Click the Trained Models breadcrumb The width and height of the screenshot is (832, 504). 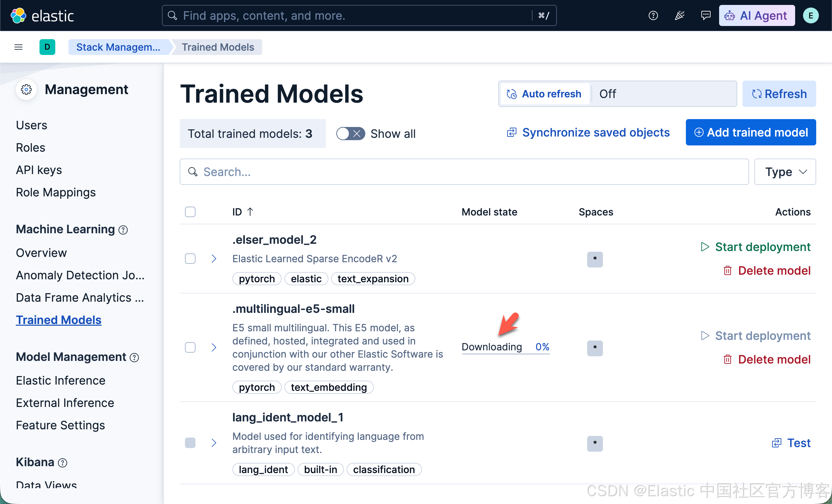click(218, 47)
